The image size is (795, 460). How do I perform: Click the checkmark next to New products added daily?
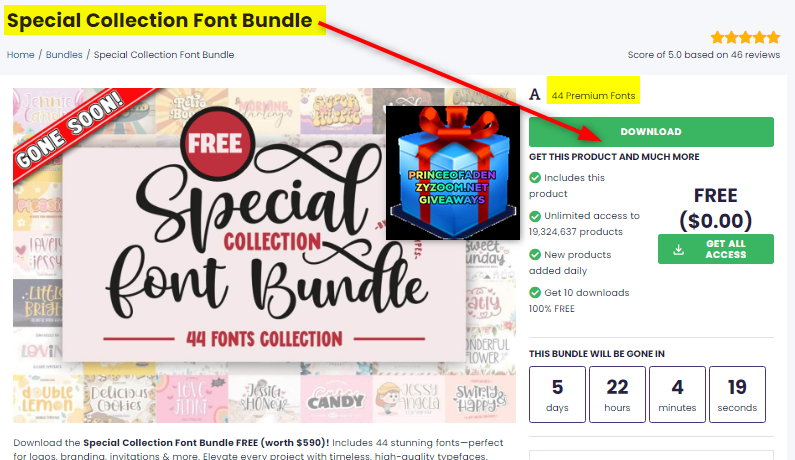[535, 255]
